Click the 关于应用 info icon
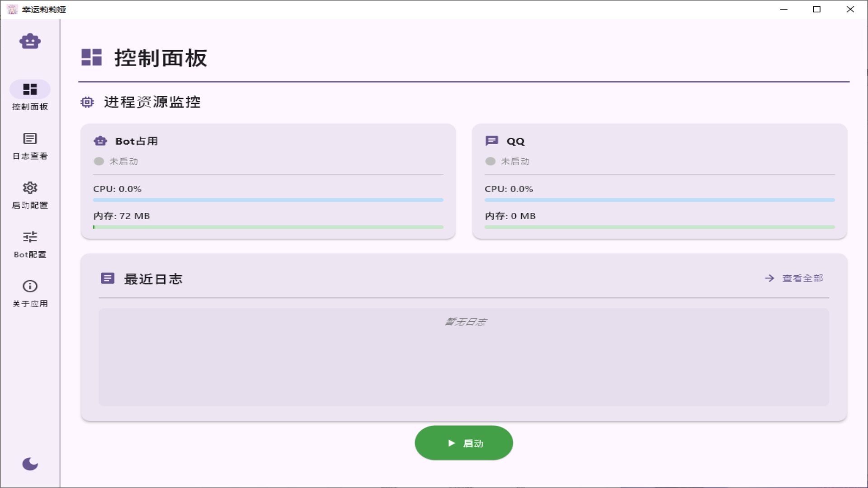Viewport: 868px width, 488px height. click(x=30, y=286)
